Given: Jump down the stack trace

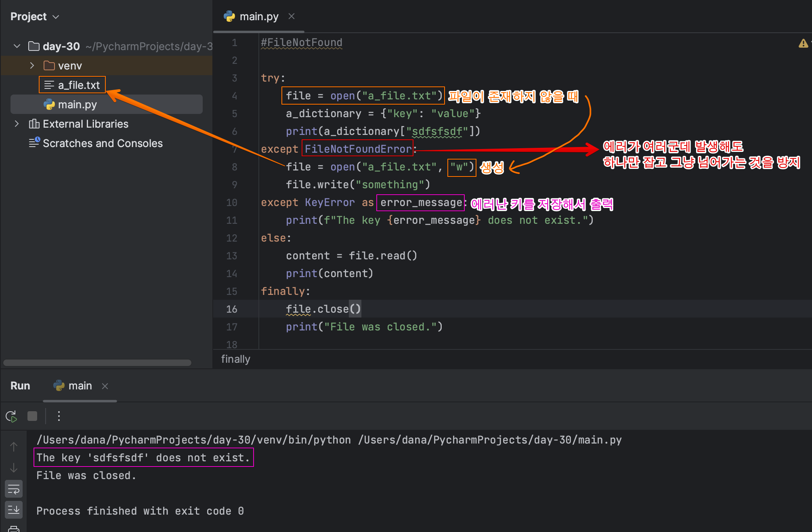Looking at the screenshot, I should (x=14, y=468).
